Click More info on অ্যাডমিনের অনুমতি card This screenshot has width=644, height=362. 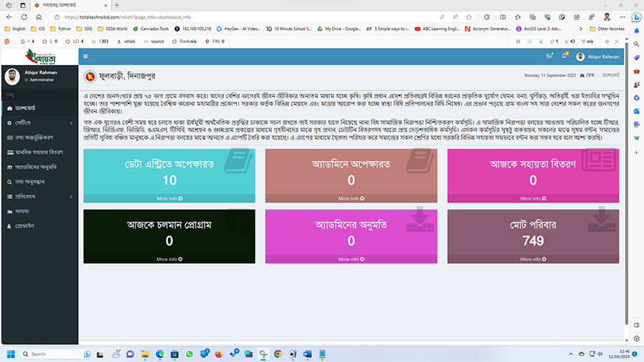pyautogui.click(x=351, y=259)
